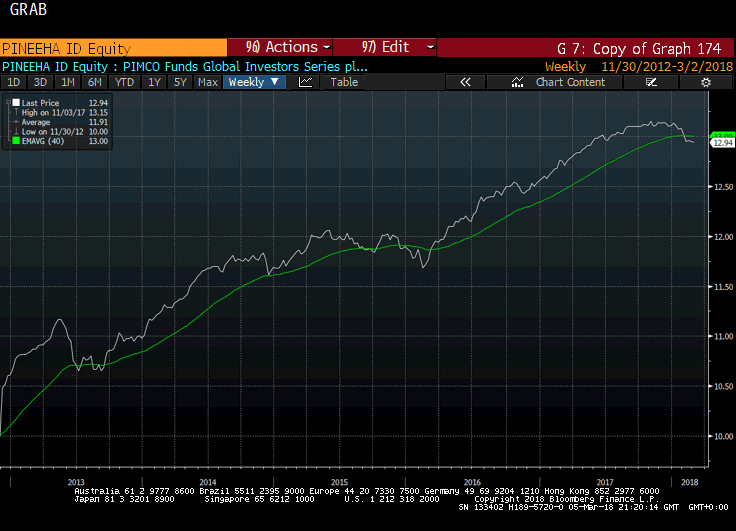Click the line chart type icon
Viewport: 736px width, 531px height.
pyautogui.click(x=306, y=82)
